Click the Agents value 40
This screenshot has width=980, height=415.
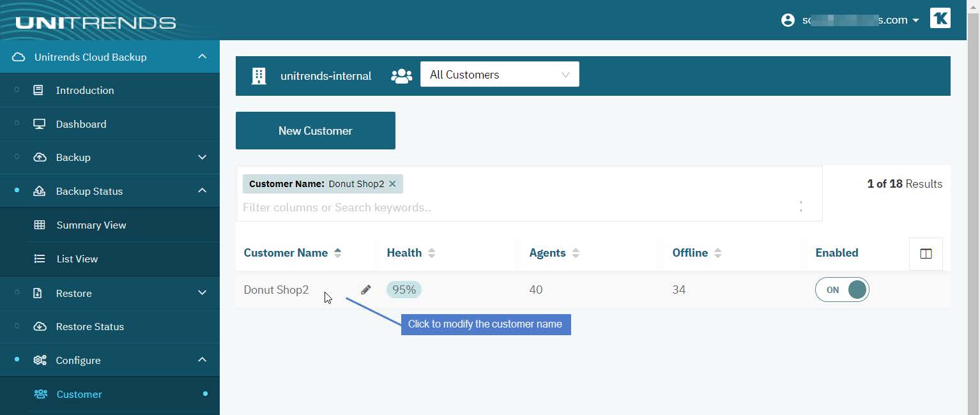[x=536, y=290]
